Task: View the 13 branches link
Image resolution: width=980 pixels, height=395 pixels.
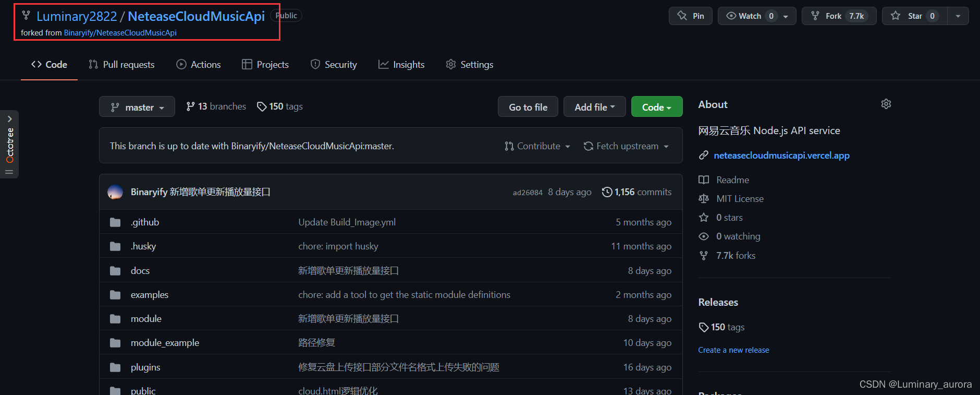Action: pyautogui.click(x=216, y=106)
